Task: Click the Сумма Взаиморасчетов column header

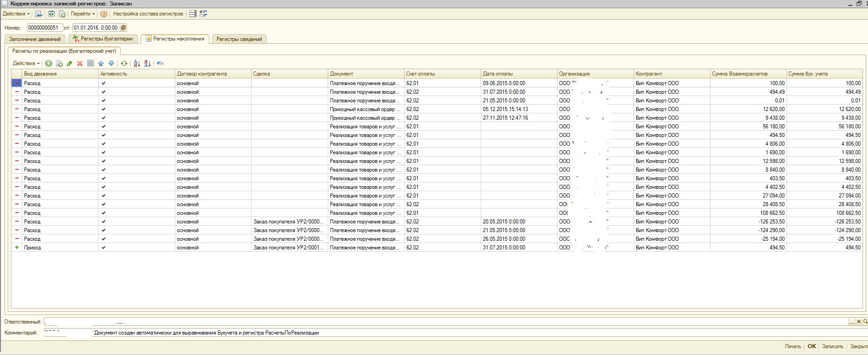Action: coord(748,74)
